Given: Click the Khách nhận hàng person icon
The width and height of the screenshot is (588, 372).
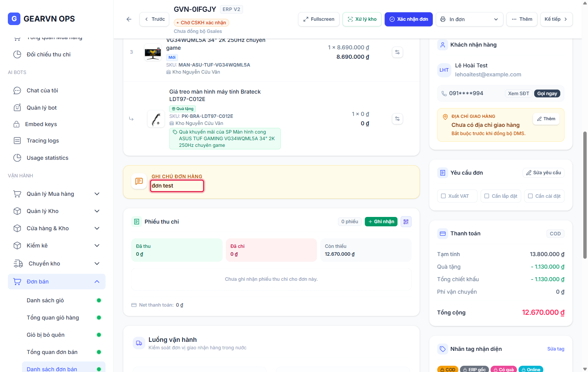Looking at the screenshot, I should (x=443, y=45).
